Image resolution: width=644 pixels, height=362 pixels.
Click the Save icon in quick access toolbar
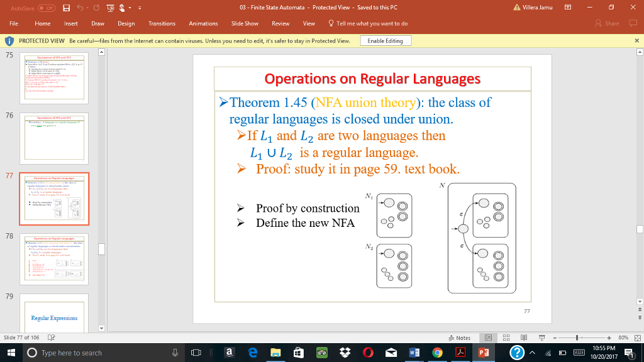66,8
